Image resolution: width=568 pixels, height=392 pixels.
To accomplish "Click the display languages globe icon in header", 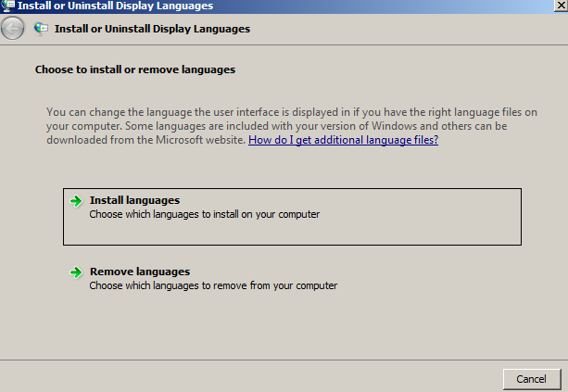I will tap(41, 29).
